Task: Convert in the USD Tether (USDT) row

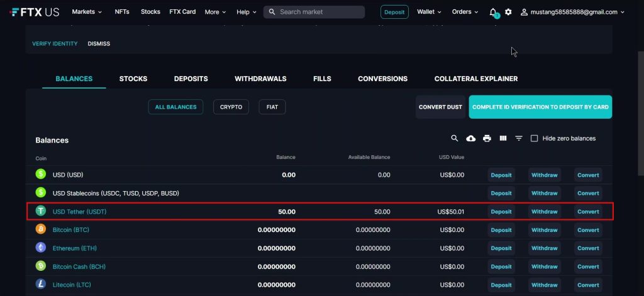Action: tap(588, 211)
